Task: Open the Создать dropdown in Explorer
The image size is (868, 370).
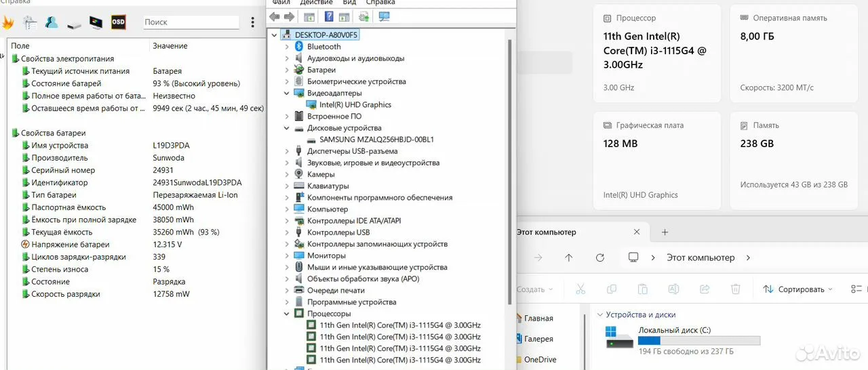Action: tap(535, 289)
